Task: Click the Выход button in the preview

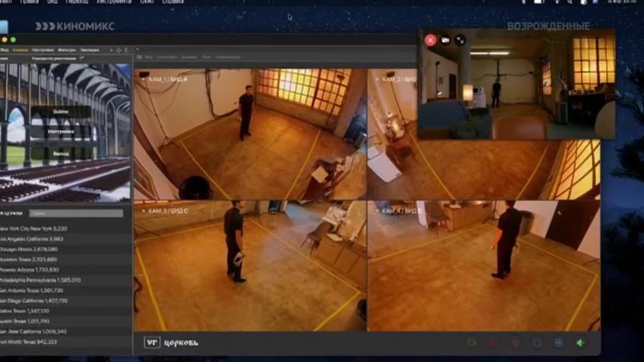Action: tap(61, 153)
